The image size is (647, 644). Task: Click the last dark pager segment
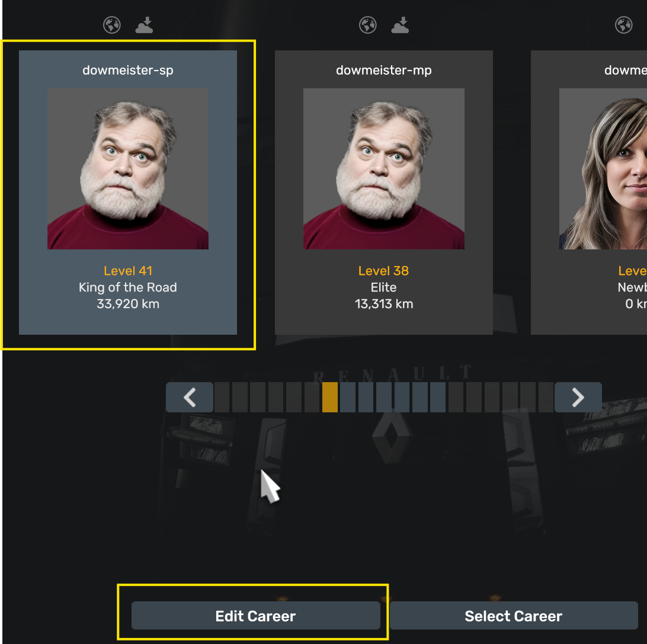click(x=546, y=398)
